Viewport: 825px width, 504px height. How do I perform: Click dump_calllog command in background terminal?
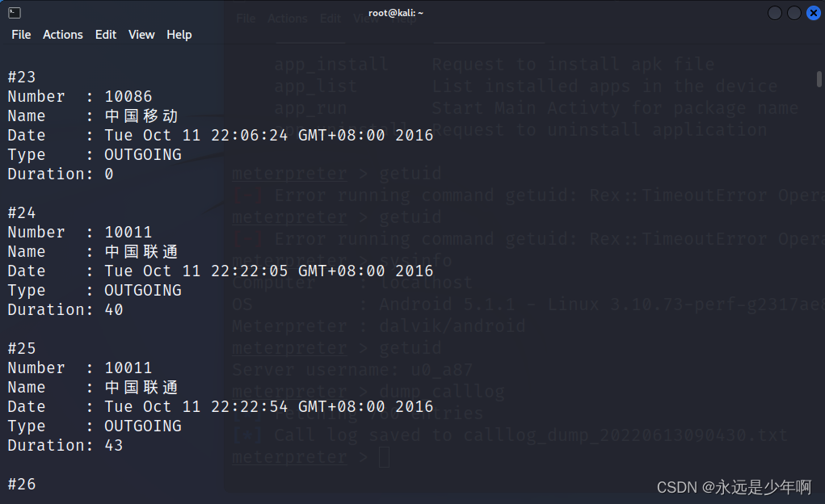[441, 392]
